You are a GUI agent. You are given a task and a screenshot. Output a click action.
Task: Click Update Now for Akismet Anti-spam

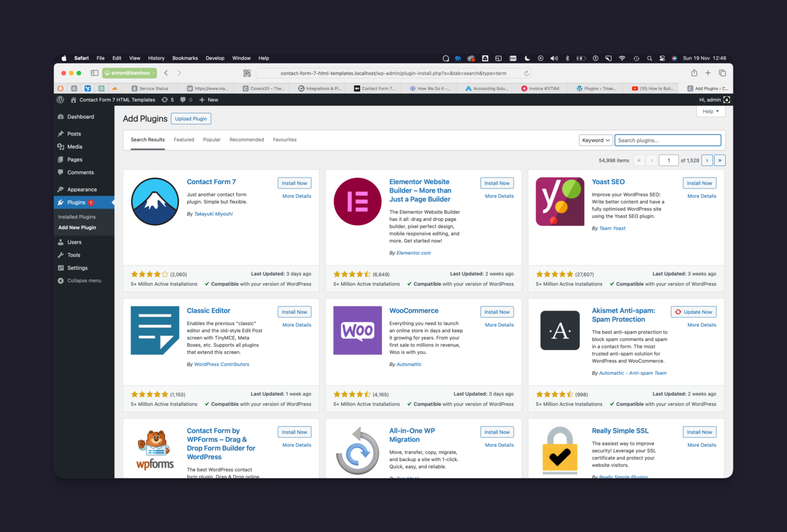tap(694, 312)
